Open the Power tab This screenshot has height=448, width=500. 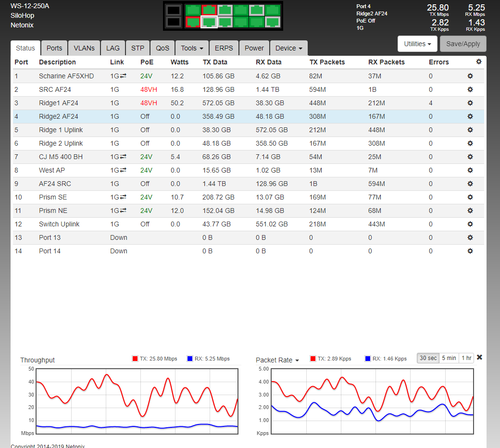tap(254, 48)
